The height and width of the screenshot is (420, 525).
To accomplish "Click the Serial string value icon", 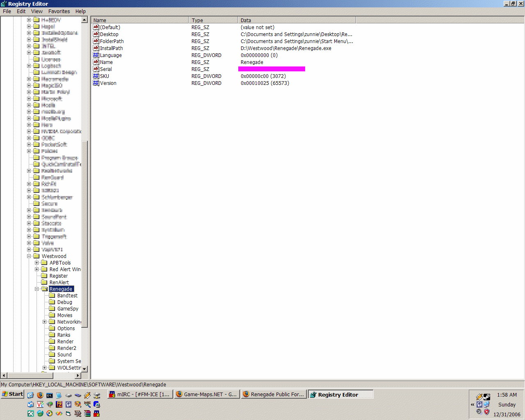I will pos(96,69).
